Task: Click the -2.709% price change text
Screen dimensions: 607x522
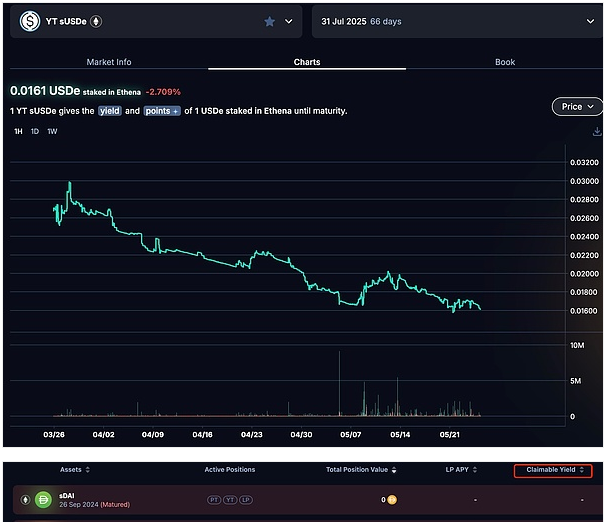Action: 163,92
